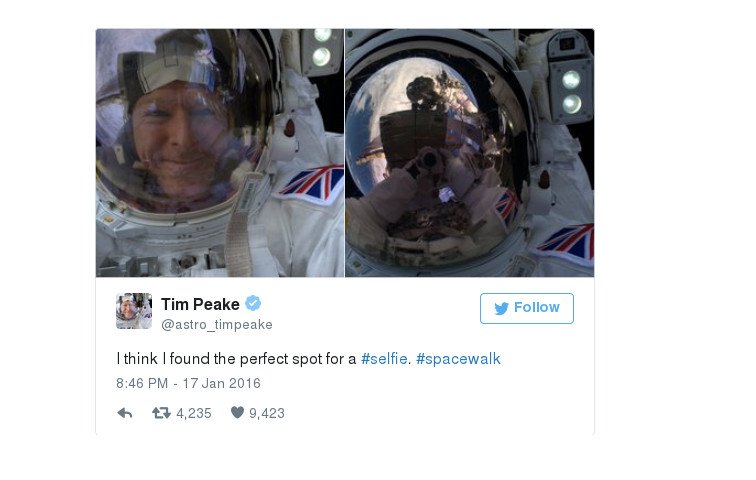Viewport: 756px width, 480px height.
Task: Click the "I think I found" tweet text
Action: click(x=236, y=358)
